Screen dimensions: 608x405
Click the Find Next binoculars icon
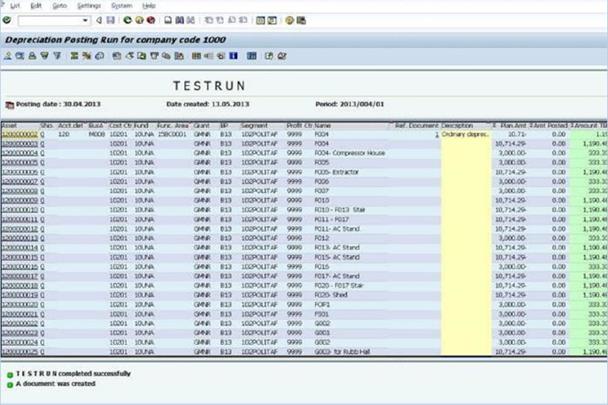click(191, 20)
